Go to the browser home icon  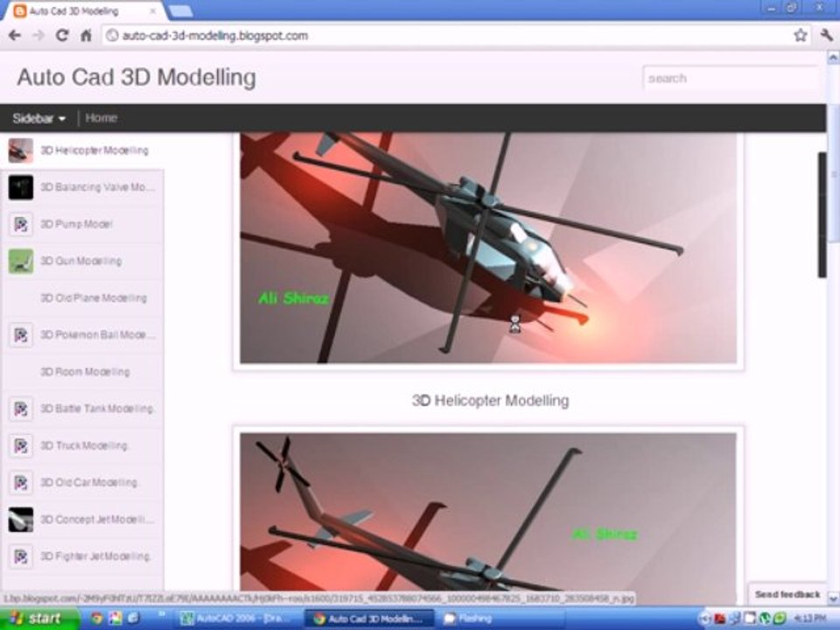[86, 35]
